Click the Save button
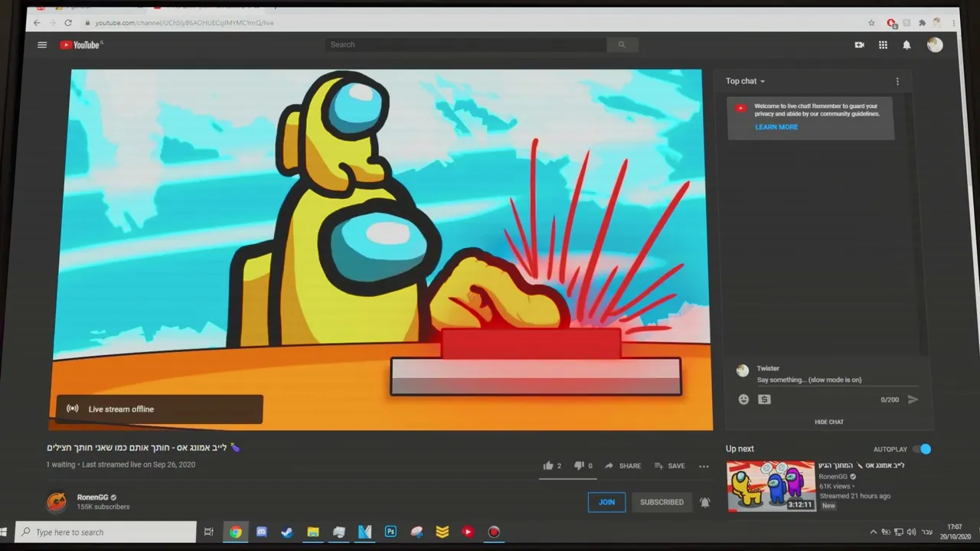The height and width of the screenshot is (551, 980). pyautogui.click(x=670, y=465)
